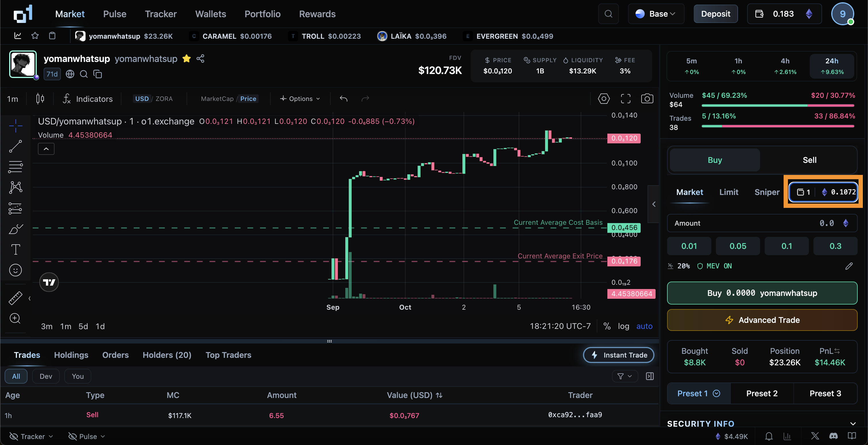Choose the 0.05 amount preset
This screenshot has height=445, width=868.
738,246
